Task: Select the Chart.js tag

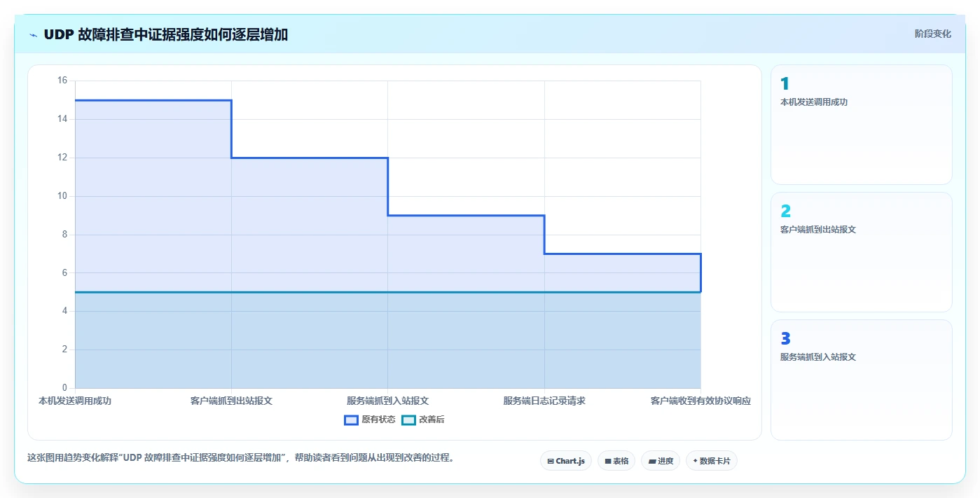Action: click(x=566, y=461)
